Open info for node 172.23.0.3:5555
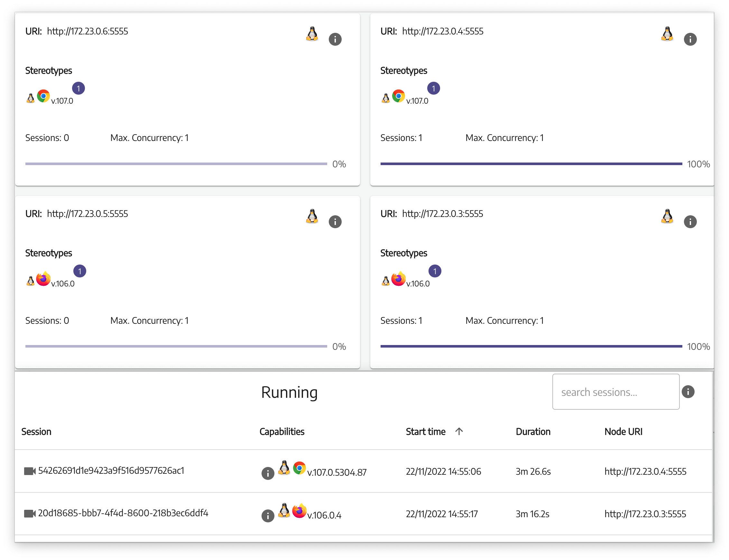The width and height of the screenshot is (729, 560). (690, 222)
